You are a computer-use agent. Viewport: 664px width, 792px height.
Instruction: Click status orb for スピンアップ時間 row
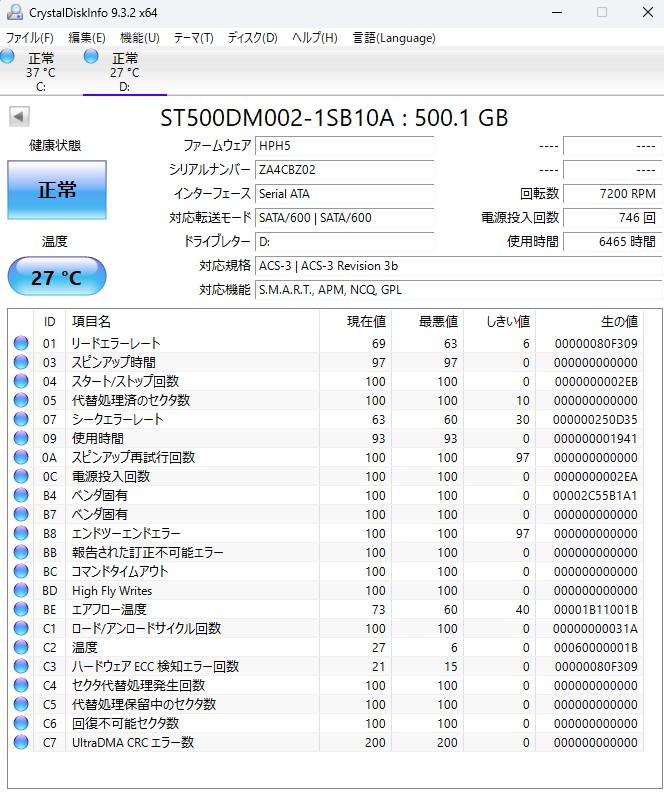click(21, 362)
